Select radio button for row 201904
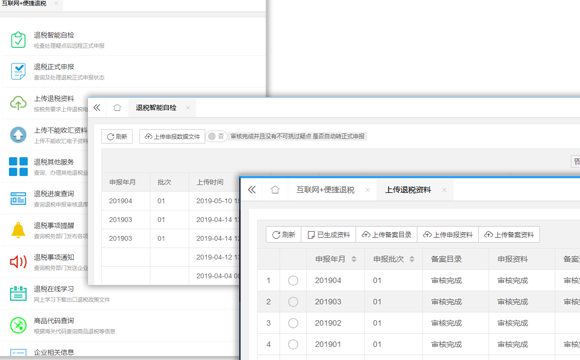Viewport: 580px width, 360px height. point(293,280)
